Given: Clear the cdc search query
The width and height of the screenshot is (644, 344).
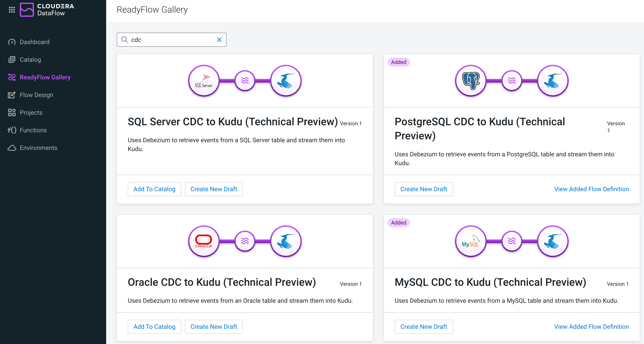Looking at the screenshot, I should [219, 39].
